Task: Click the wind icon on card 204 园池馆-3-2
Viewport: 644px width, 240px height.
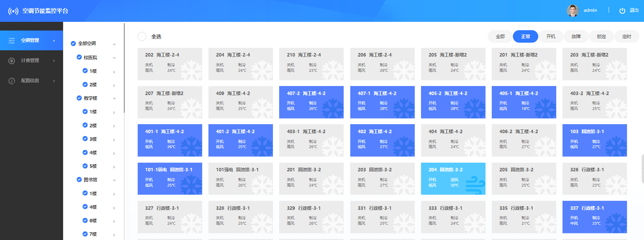Action: pos(474,184)
